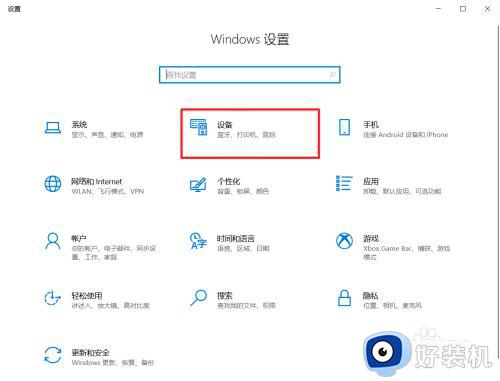Open the 应用 settings title
This screenshot has width=500, height=381.
pyautogui.click(x=371, y=182)
